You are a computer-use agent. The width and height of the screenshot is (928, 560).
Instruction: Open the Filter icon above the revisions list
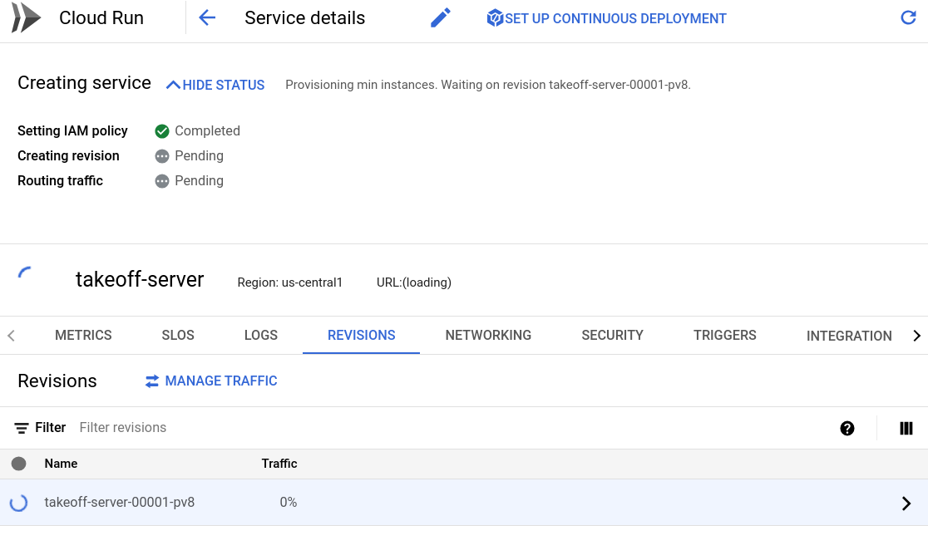pos(22,427)
